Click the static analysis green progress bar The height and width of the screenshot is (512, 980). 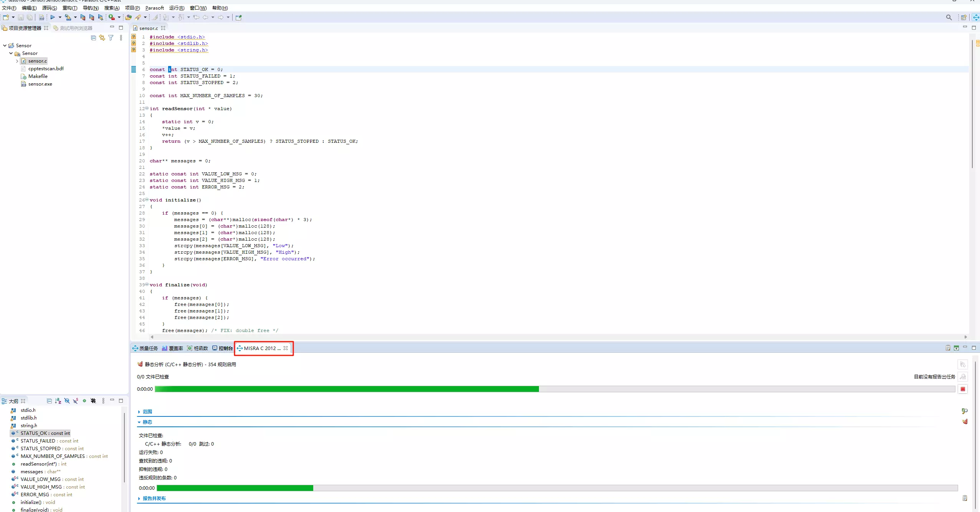tap(235, 488)
